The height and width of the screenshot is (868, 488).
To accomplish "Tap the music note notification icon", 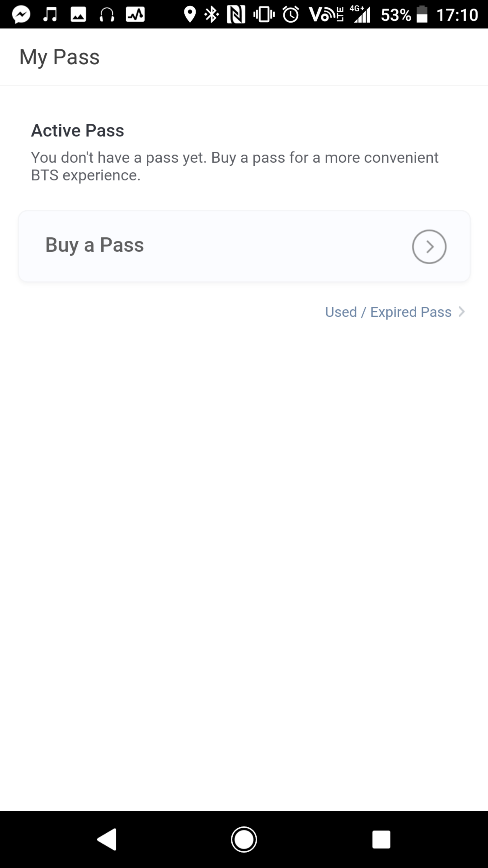I will [50, 15].
